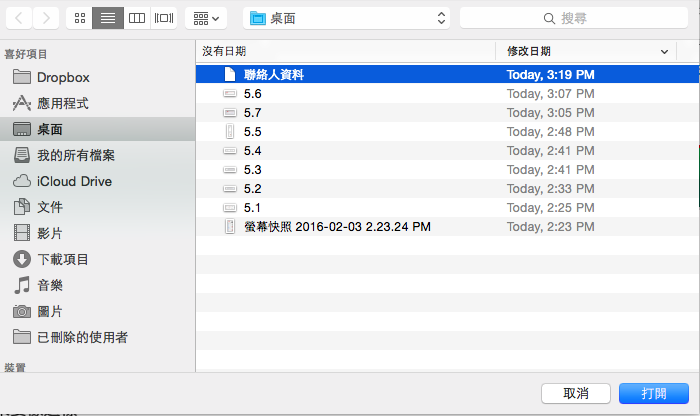Viewport: 700px width, 416px height.
Task: Click the 下載項目 download arrow icon
Action: click(x=22, y=259)
